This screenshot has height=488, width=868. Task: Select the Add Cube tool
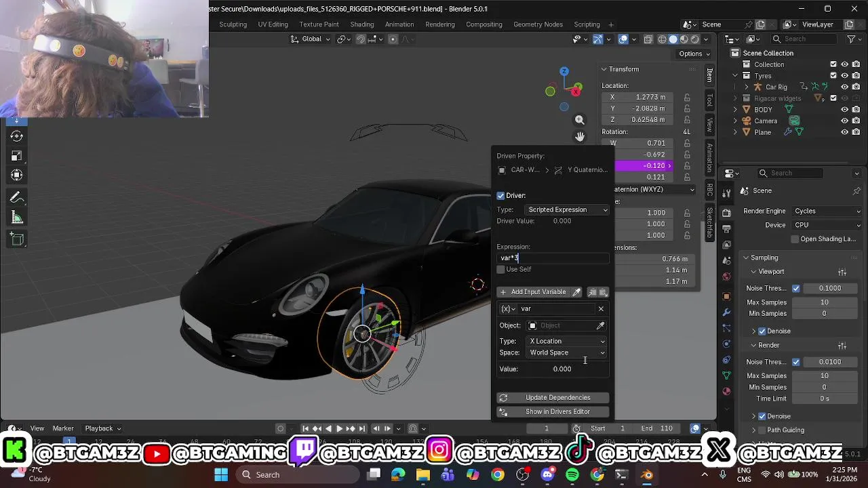(17, 239)
